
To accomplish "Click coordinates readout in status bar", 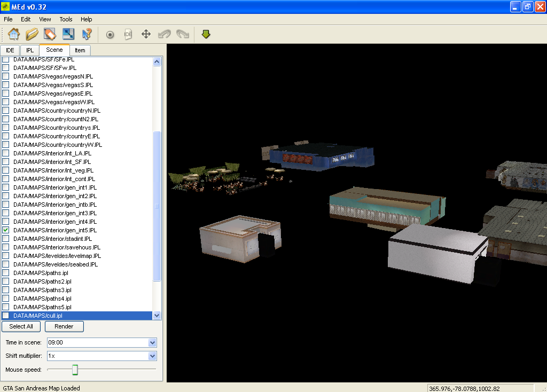I will 480,388.
